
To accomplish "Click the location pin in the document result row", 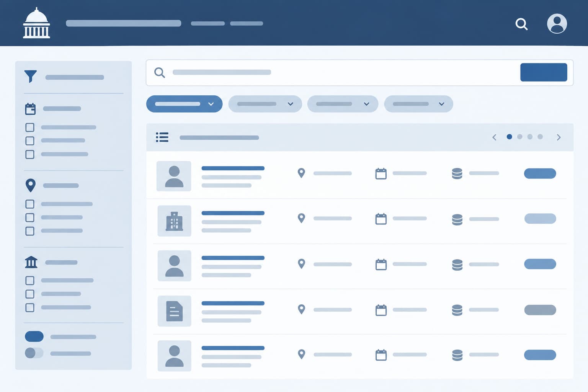I will pos(302,309).
